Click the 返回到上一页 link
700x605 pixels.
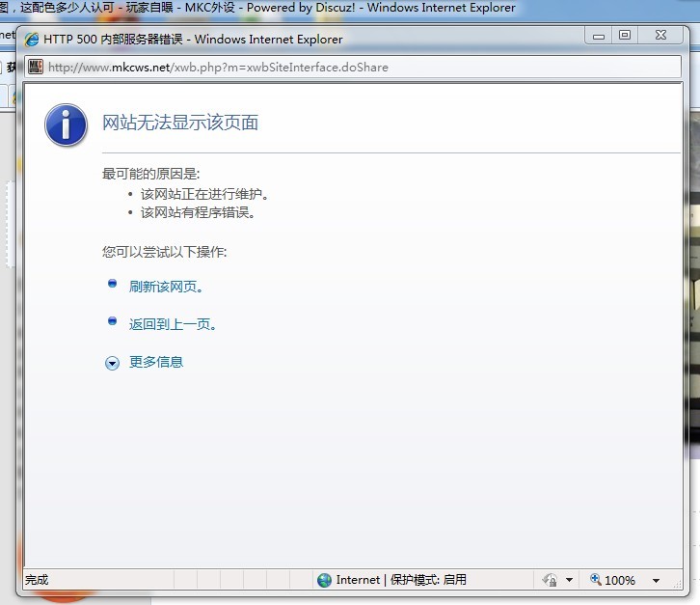(x=174, y=324)
